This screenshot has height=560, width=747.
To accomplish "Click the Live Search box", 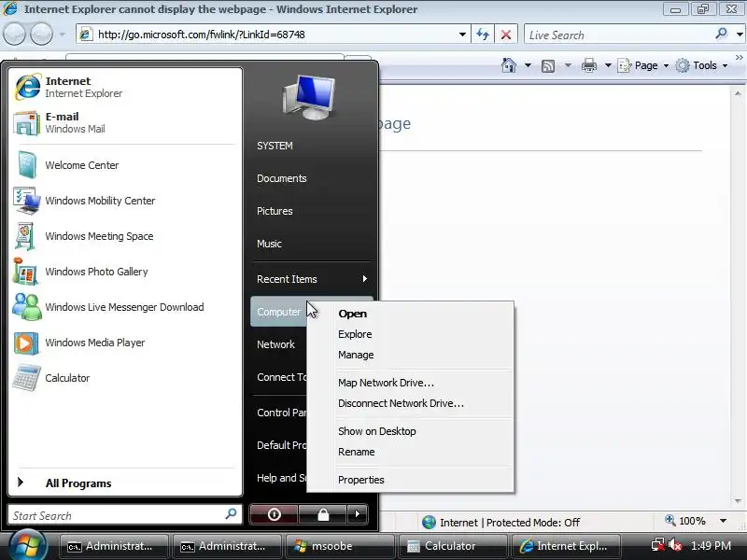I will coord(619,35).
